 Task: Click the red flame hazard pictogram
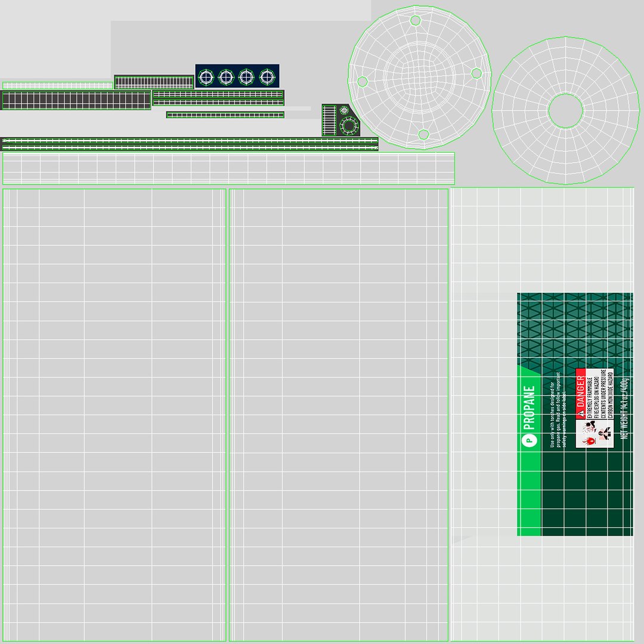589,441
